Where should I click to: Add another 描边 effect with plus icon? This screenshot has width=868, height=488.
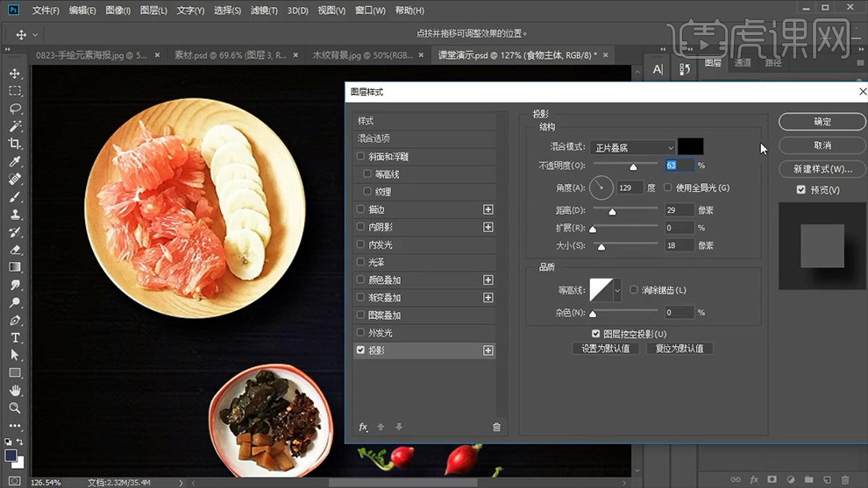488,209
